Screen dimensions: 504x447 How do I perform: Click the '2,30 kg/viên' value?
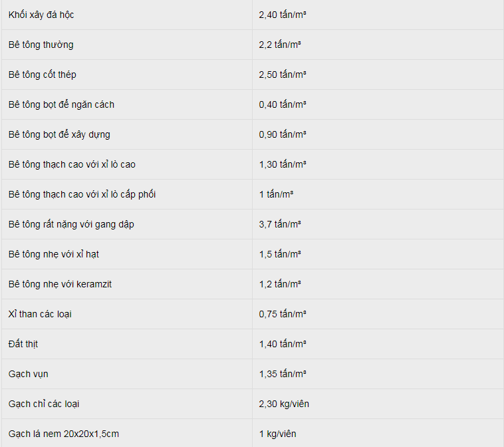284,404
